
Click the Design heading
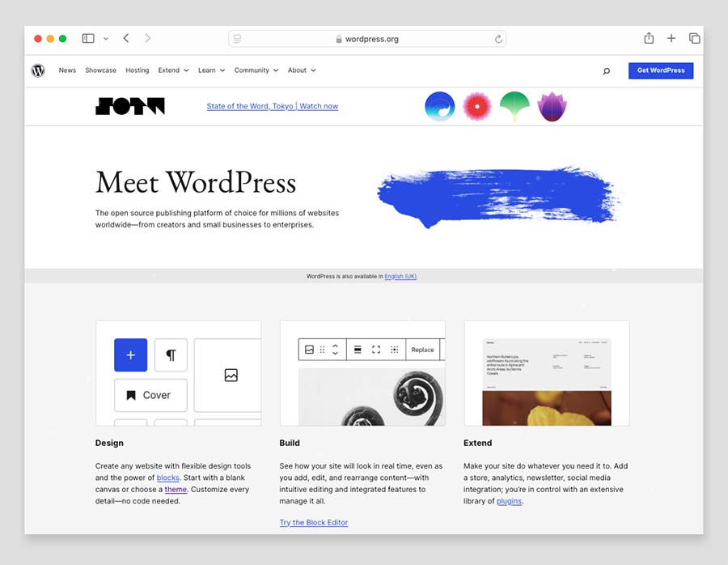coord(109,443)
